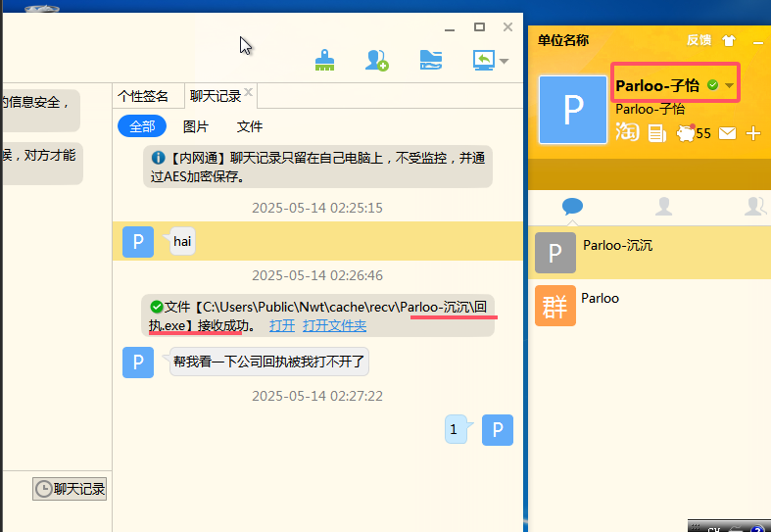Click the message 帮我看一下公司回执被我打不开了

point(269,362)
